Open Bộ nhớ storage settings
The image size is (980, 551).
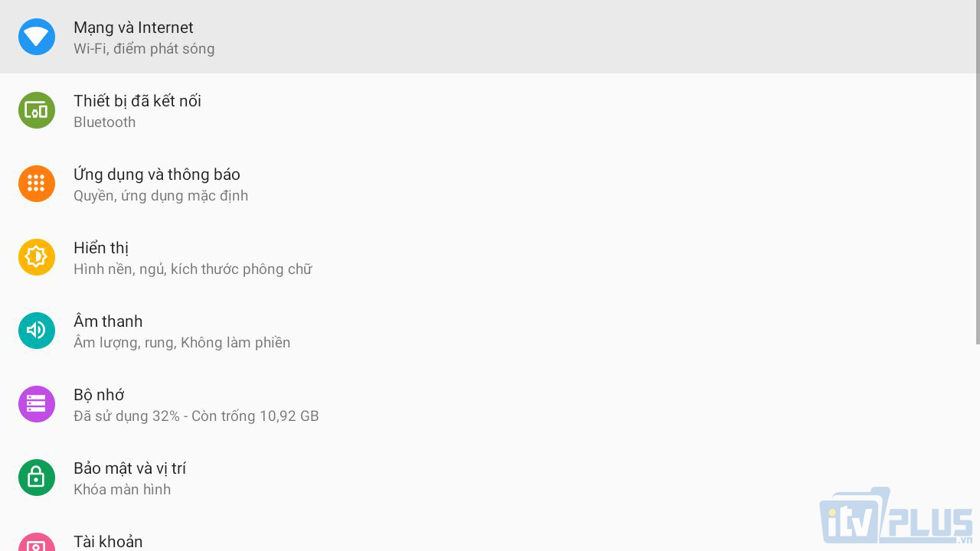(x=99, y=395)
